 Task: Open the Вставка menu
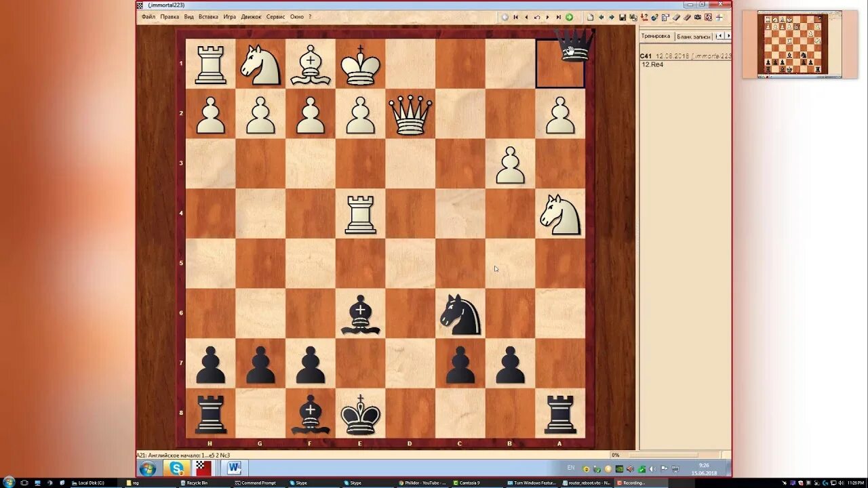208,17
